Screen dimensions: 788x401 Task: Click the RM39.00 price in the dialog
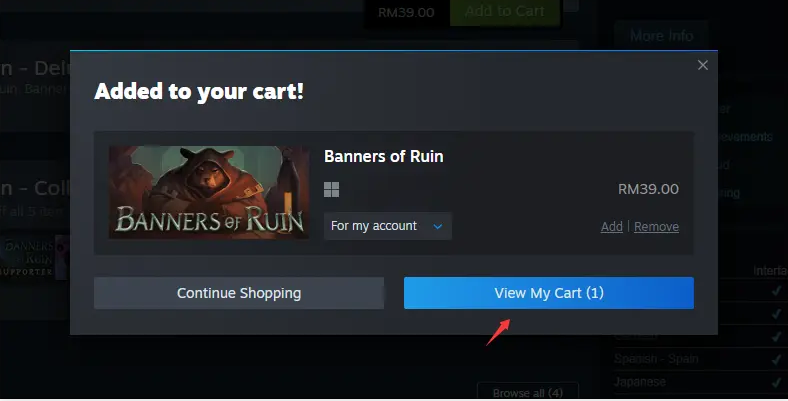[648, 189]
